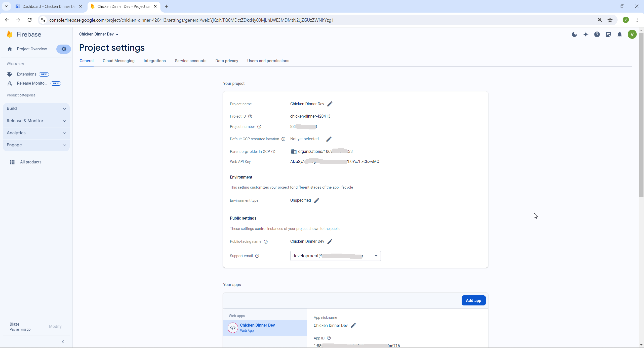Edit the Default GCP resource location
Image resolution: width=644 pixels, height=348 pixels.
[x=329, y=139]
